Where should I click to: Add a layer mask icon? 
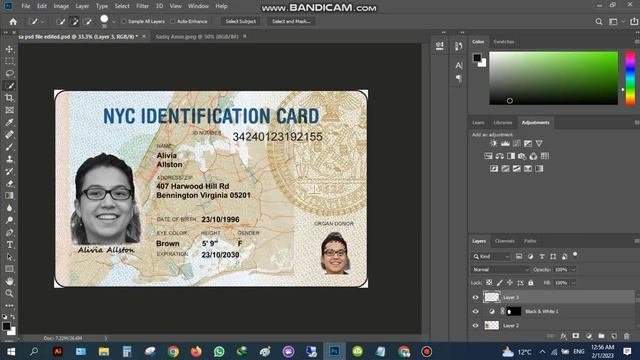pos(576,336)
